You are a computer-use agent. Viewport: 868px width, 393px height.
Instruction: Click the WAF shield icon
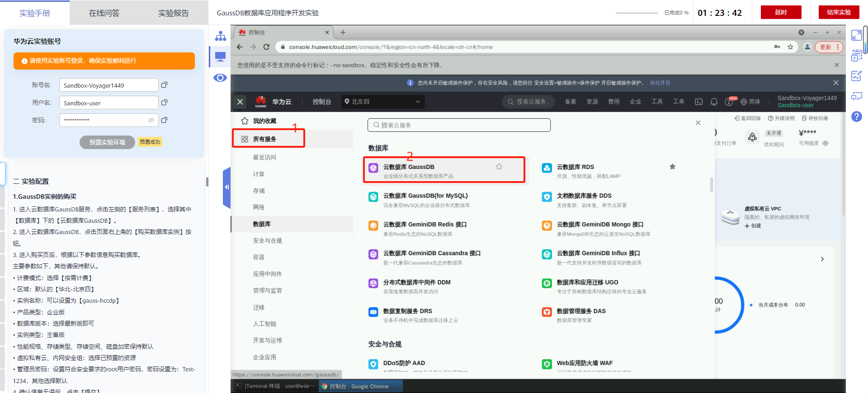[x=547, y=364]
